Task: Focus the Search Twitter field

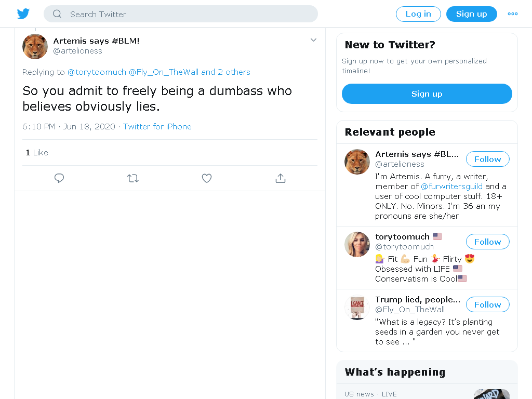Action: (x=180, y=14)
